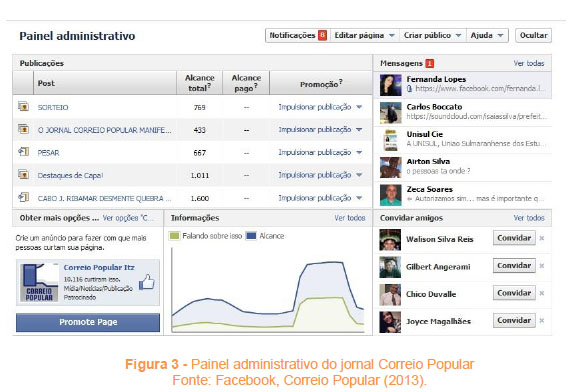Click the photo icon beside SORTEIO post
Screen dimensions: 585x392
click(24, 107)
